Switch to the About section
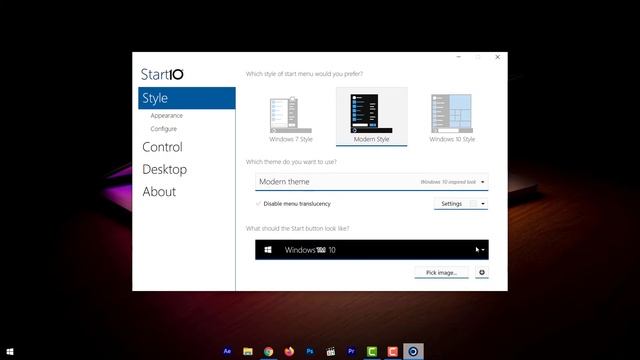640x360 pixels. tap(159, 191)
